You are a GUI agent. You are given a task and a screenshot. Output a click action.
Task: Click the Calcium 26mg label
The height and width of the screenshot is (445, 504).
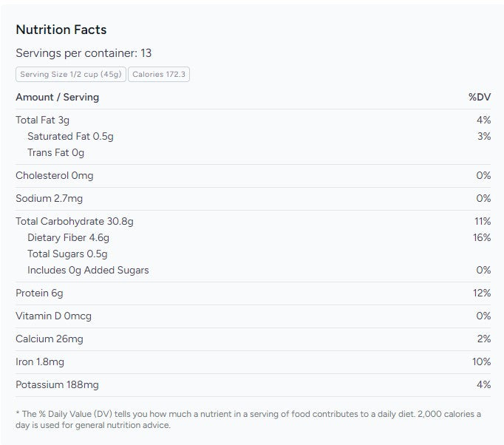[50, 339]
